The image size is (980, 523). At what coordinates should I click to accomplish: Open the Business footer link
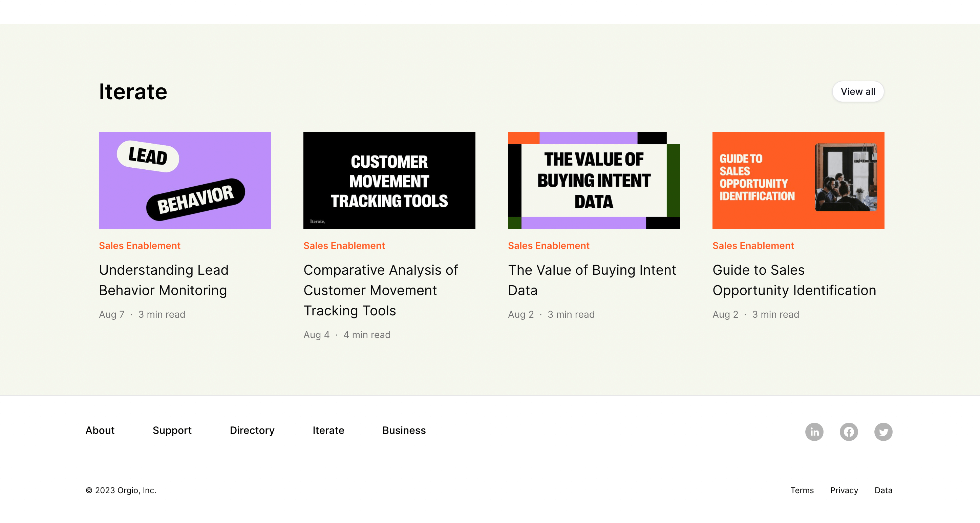(404, 430)
